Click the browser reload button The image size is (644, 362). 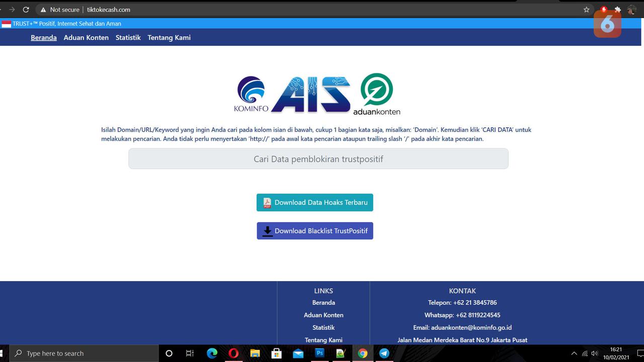pos(26,10)
